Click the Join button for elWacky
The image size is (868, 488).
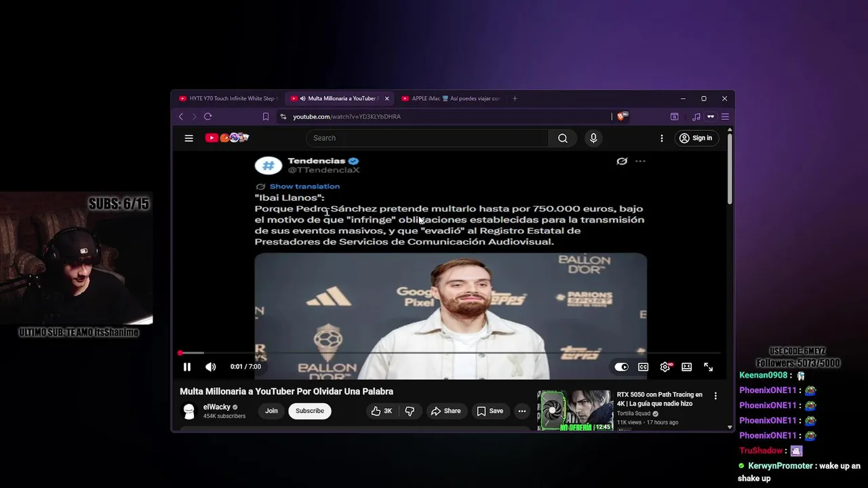pos(271,411)
